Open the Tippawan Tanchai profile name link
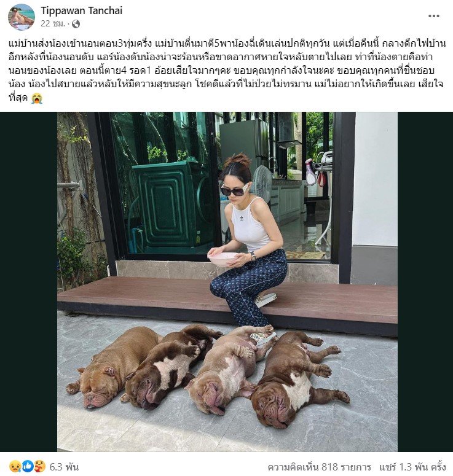The image size is (453, 476). pos(81,10)
